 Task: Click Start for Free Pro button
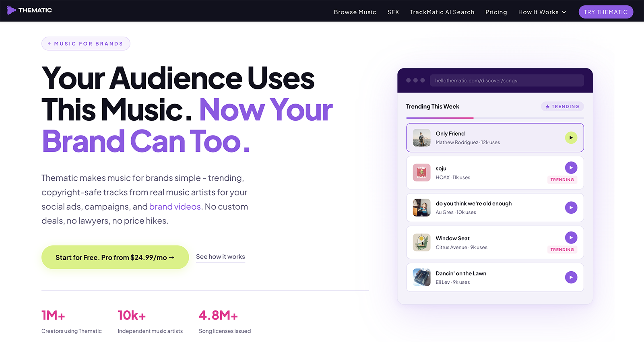[115, 257]
